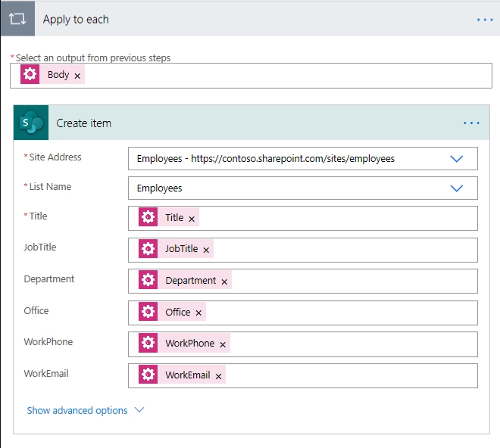This screenshot has width=500, height=448.
Task: Click the Site Address field label
Action: point(55,157)
